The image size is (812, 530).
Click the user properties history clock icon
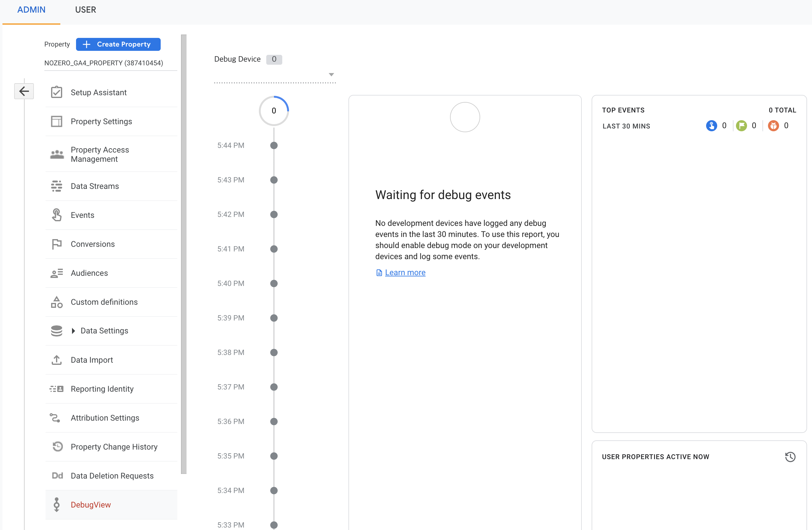pyautogui.click(x=790, y=457)
